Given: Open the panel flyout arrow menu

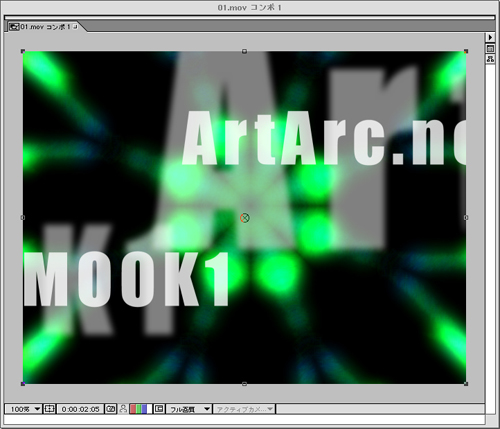Looking at the screenshot, I should point(490,37).
